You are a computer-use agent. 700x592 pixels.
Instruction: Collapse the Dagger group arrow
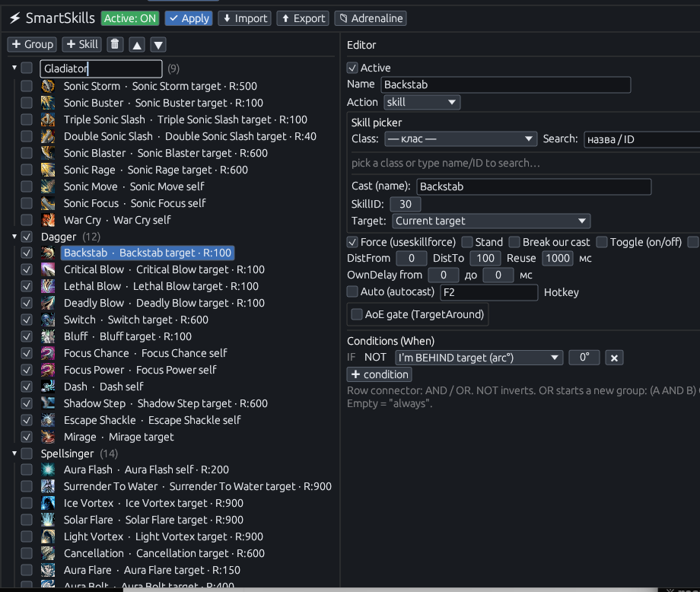(14, 237)
